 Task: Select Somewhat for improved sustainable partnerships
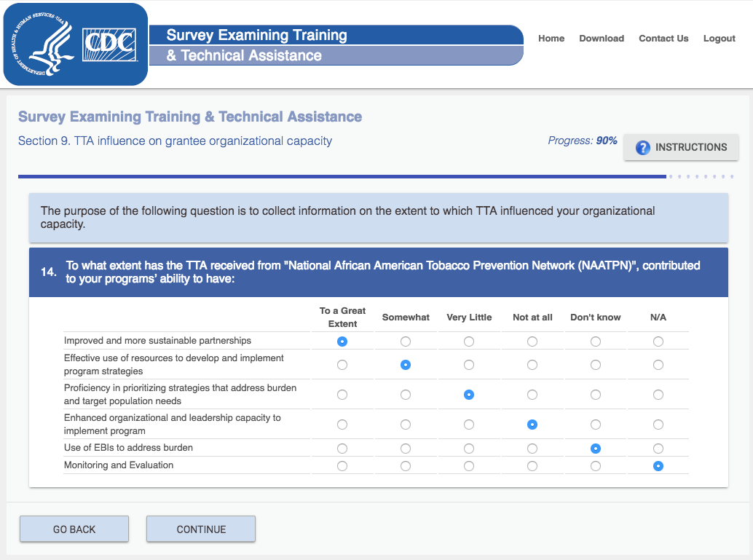[406, 342]
